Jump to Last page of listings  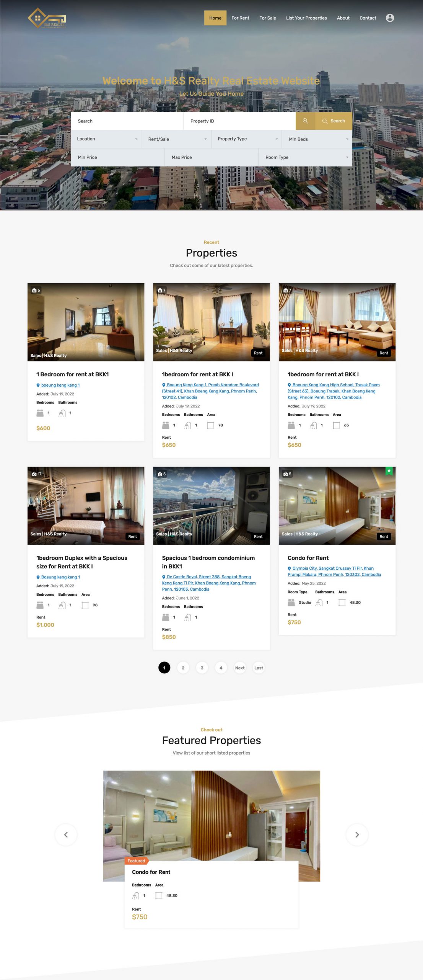coord(259,668)
